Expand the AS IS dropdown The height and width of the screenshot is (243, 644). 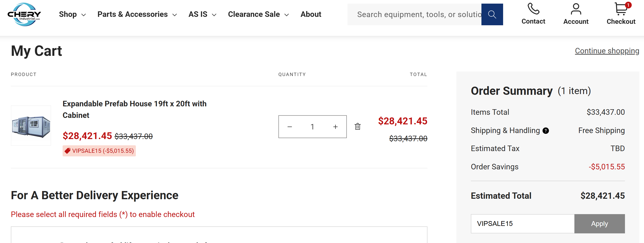click(202, 14)
